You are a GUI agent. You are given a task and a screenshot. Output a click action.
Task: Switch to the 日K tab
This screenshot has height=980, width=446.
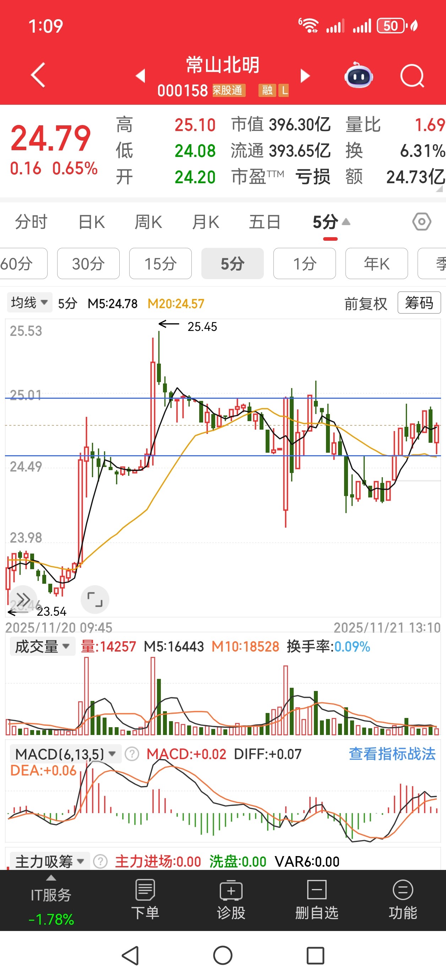91,222
